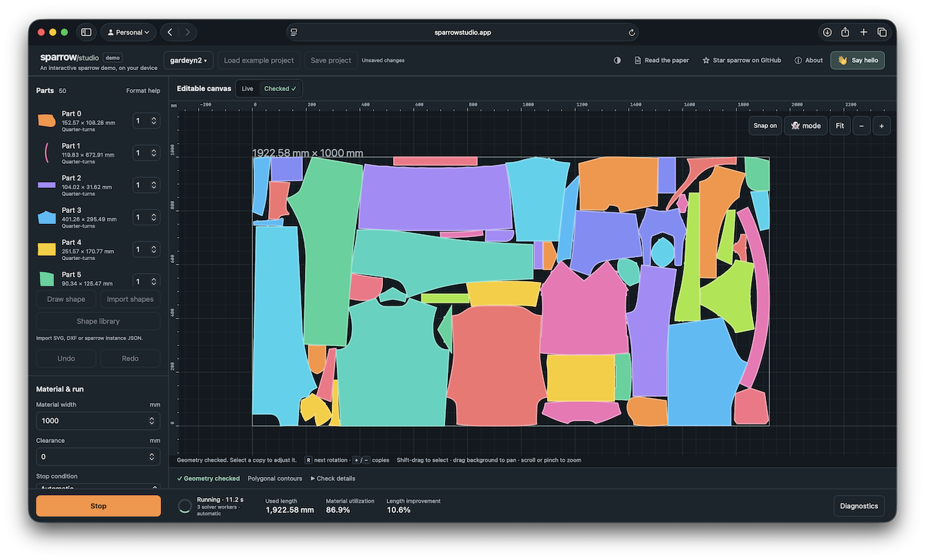Open a new Safari tab
Screen dimensions: 925x560
[864, 33]
